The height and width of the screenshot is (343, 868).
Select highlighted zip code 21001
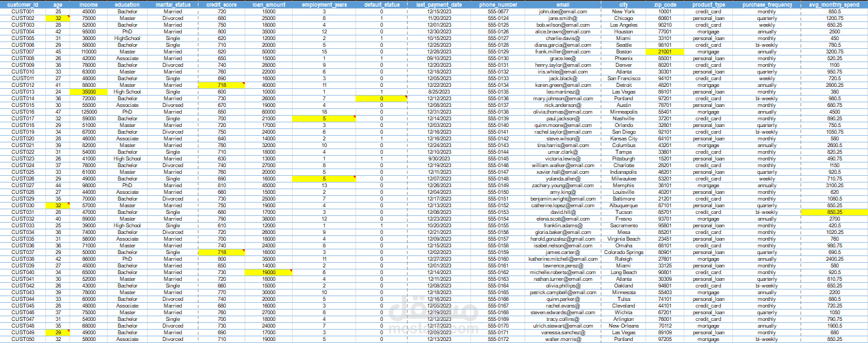click(665, 51)
